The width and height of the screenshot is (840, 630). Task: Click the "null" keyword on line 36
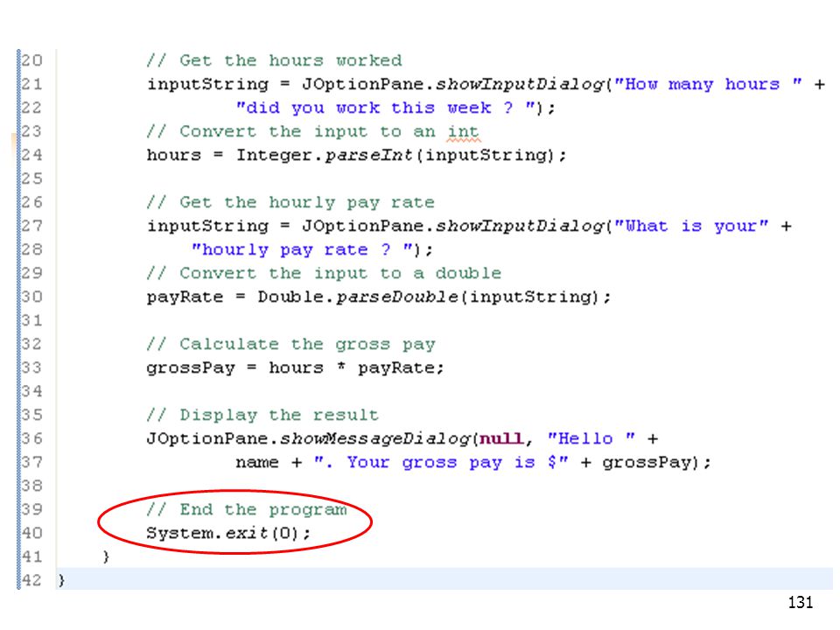pos(500,438)
